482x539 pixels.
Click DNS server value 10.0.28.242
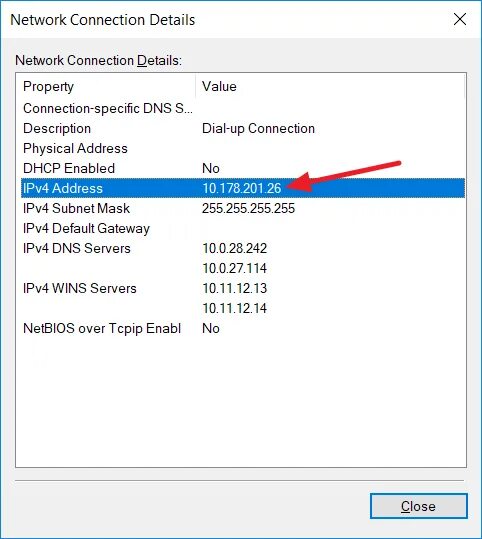(x=234, y=248)
